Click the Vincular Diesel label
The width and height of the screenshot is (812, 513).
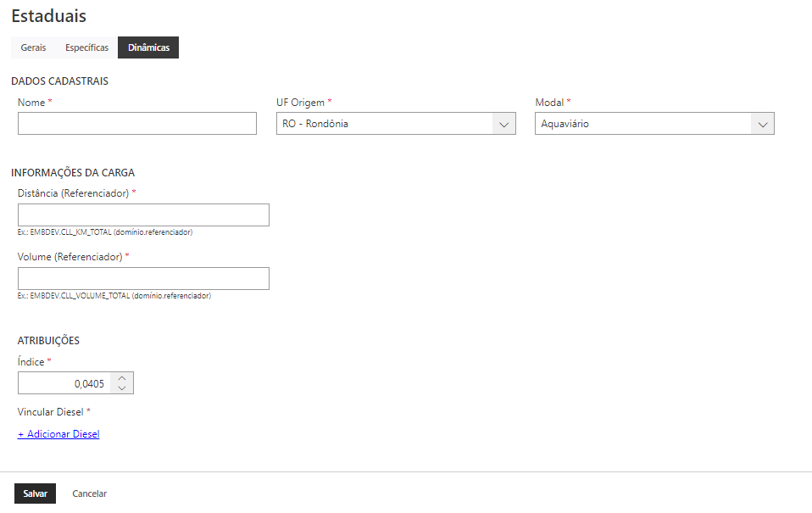pos(51,412)
